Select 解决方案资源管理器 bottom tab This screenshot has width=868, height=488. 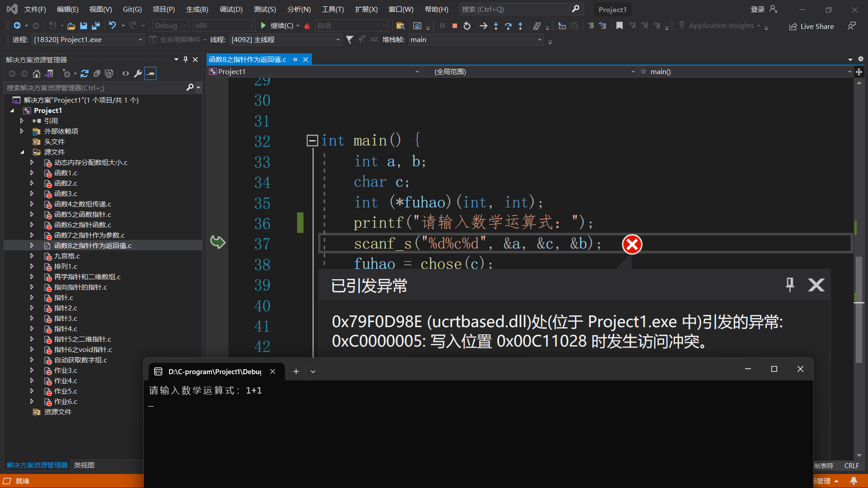[37, 465]
